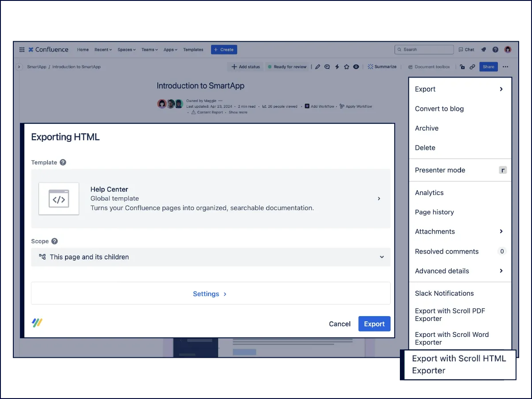Image resolution: width=532 pixels, height=399 pixels.
Task: Click the Apply Workflow link
Action: (356, 106)
